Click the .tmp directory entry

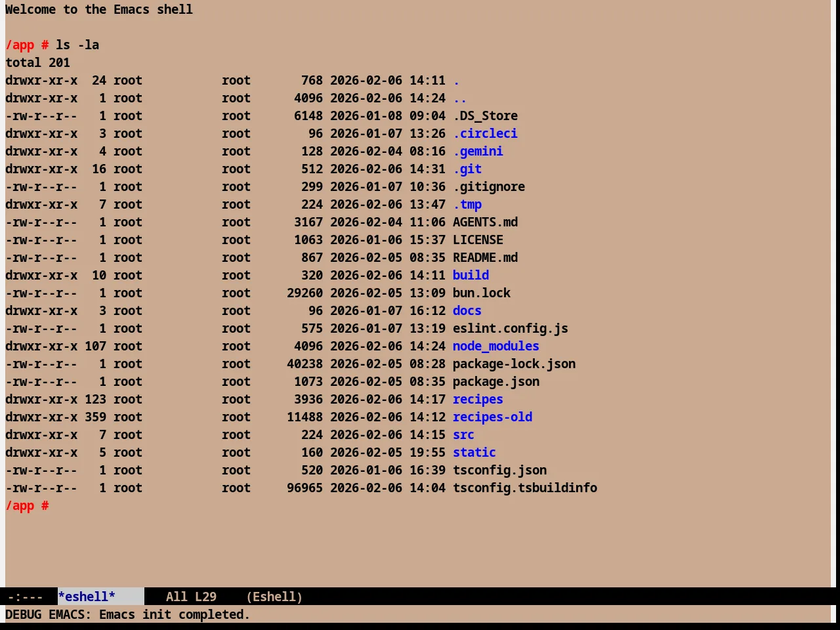[x=467, y=205]
